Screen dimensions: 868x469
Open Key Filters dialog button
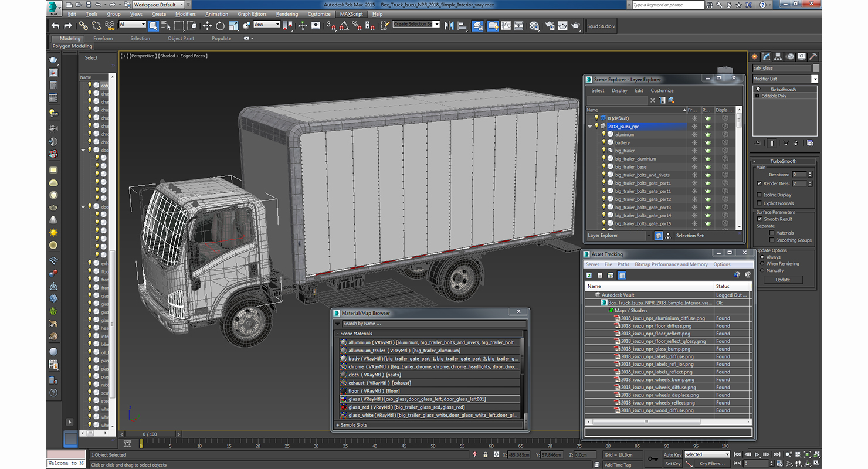point(712,464)
